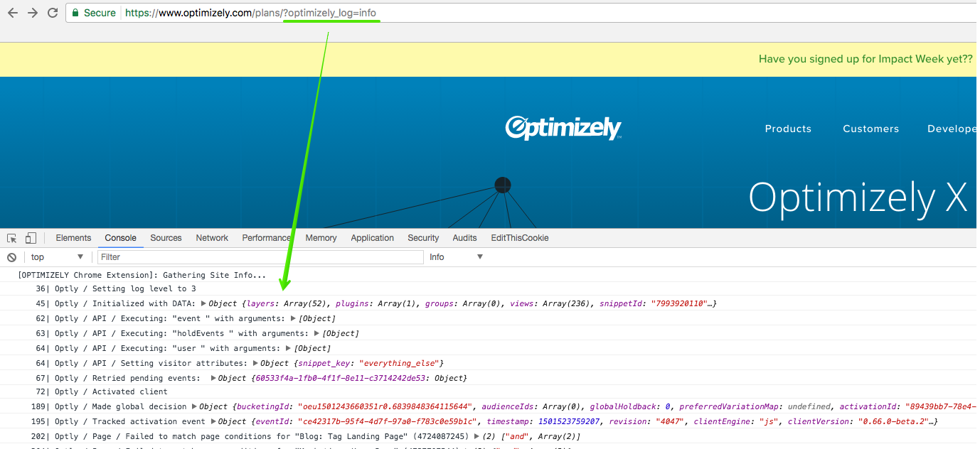This screenshot has width=980, height=449.
Task: Open the Products navigation link
Action: point(788,129)
